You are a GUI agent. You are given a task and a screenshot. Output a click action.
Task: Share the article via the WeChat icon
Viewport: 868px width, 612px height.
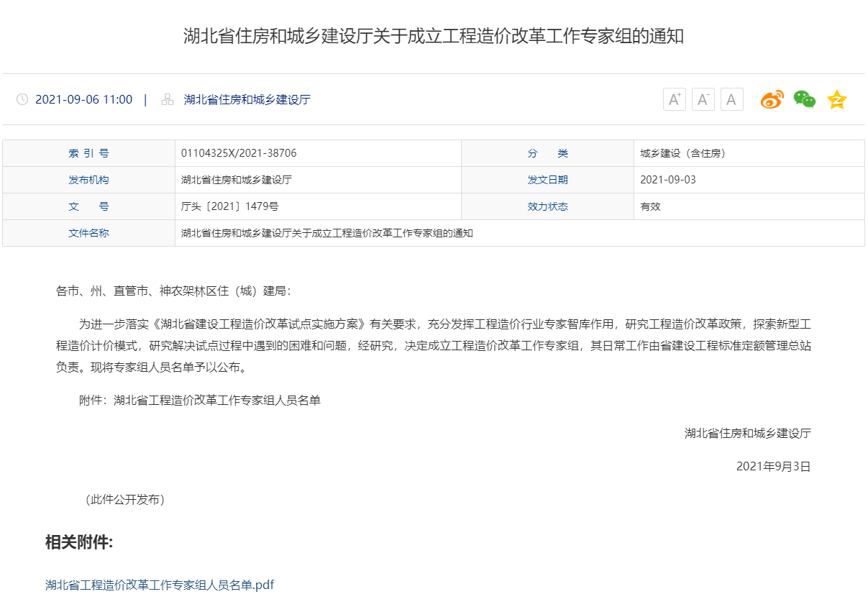tap(804, 99)
